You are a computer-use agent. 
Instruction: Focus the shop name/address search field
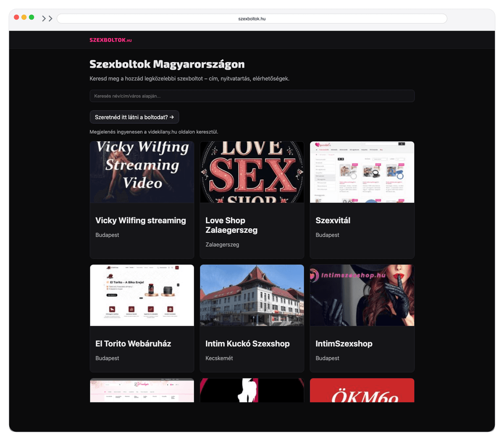tap(252, 96)
